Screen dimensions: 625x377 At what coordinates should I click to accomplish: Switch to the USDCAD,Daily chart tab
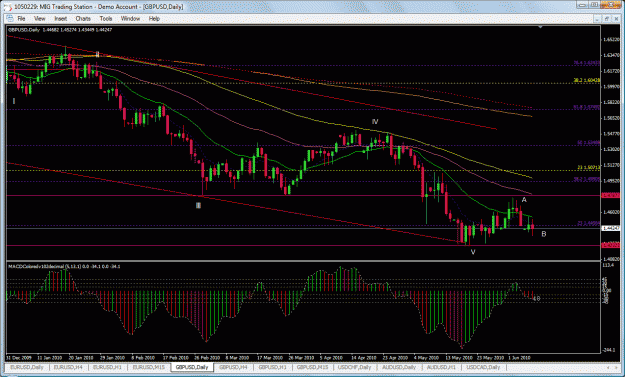[483, 367]
